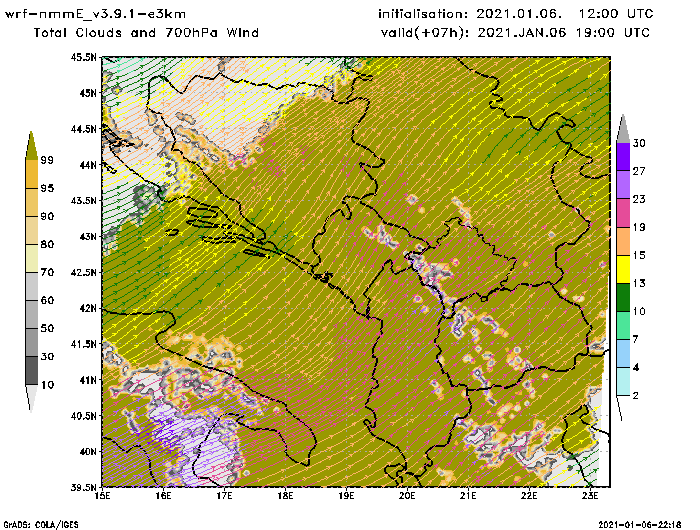Select the 30–50 medium gray cloud swatch
The width and height of the screenshot is (700, 530).
pyautogui.click(x=32, y=342)
